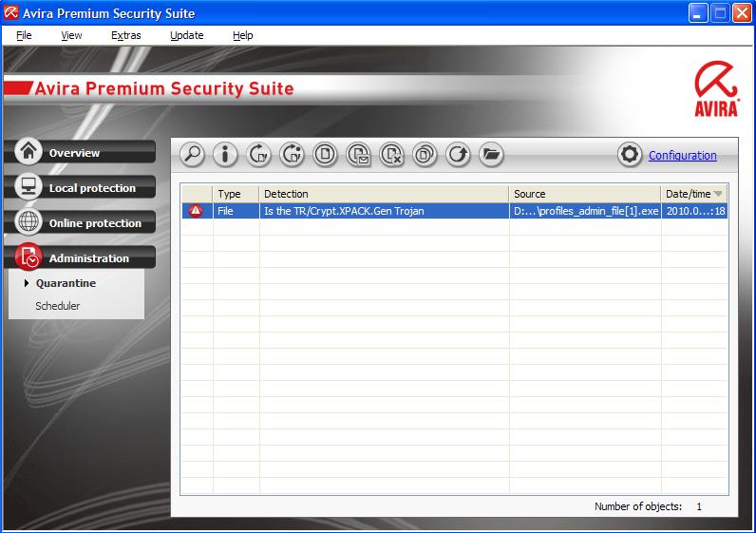Close the Avira Premium Security Suite window

(742, 13)
